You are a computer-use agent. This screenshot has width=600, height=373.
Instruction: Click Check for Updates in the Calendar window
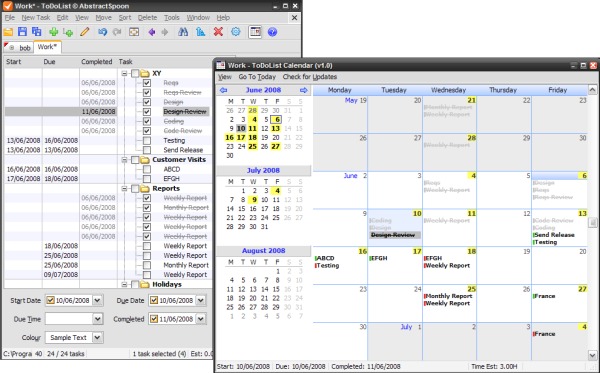(310, 77)
